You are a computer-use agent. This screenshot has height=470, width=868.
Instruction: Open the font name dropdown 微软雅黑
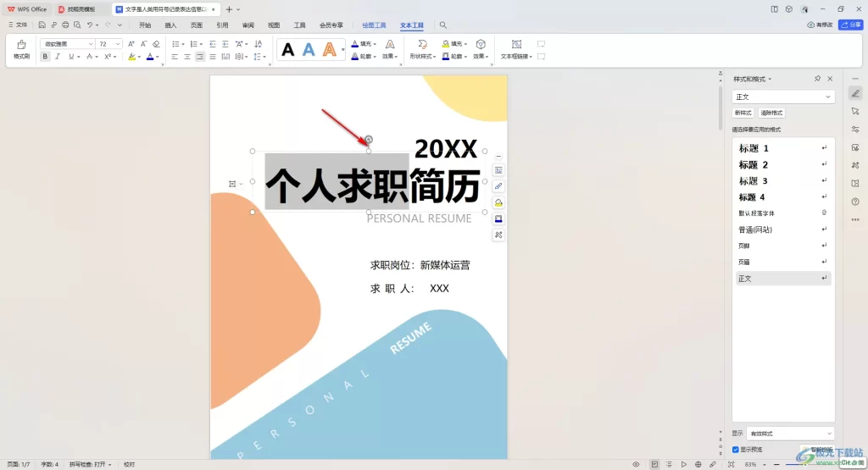(x=67, y=44)
